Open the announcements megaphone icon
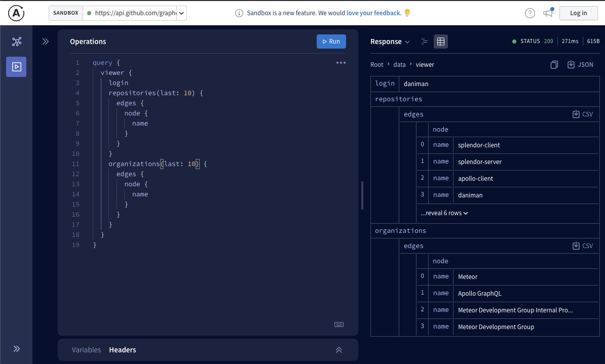This screenshot has height=364, width=605. pos(548,13)
